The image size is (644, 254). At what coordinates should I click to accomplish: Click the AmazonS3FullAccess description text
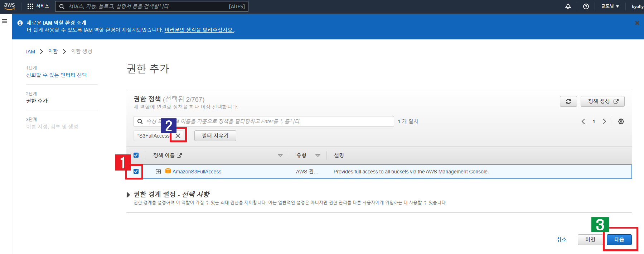(411, 172)
